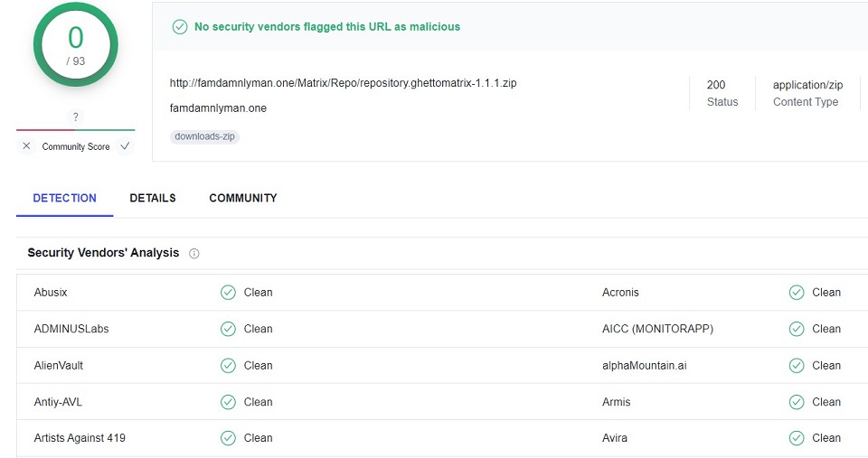868x458 pixels.
Task: Click the Clean check icon for Avira
Action: point(797,438)
